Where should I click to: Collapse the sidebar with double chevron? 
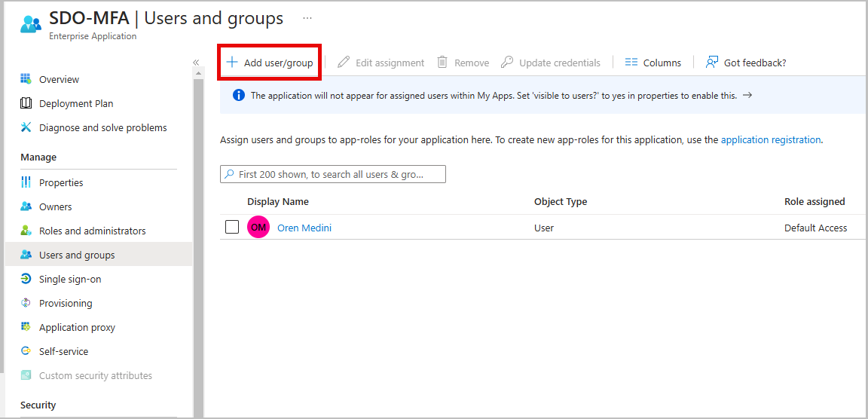pyautogui.click(x=196, y=63)
